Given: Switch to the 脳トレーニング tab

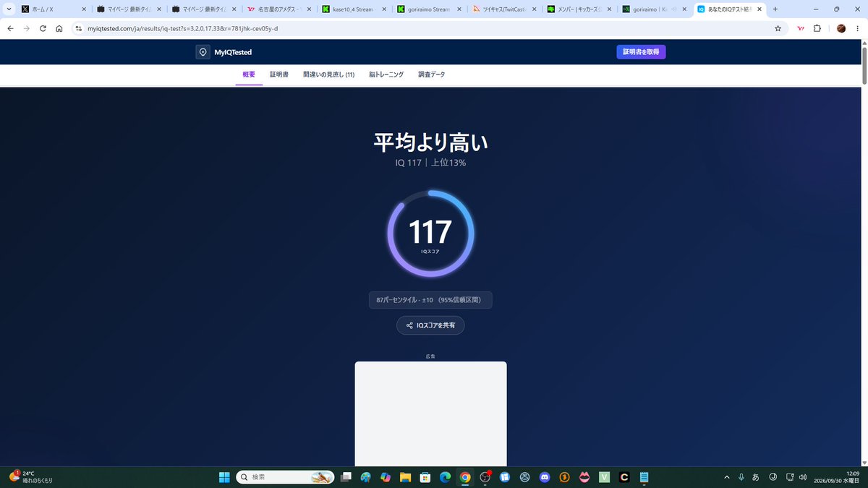Looking at the screenshot, I should [386, 74].
